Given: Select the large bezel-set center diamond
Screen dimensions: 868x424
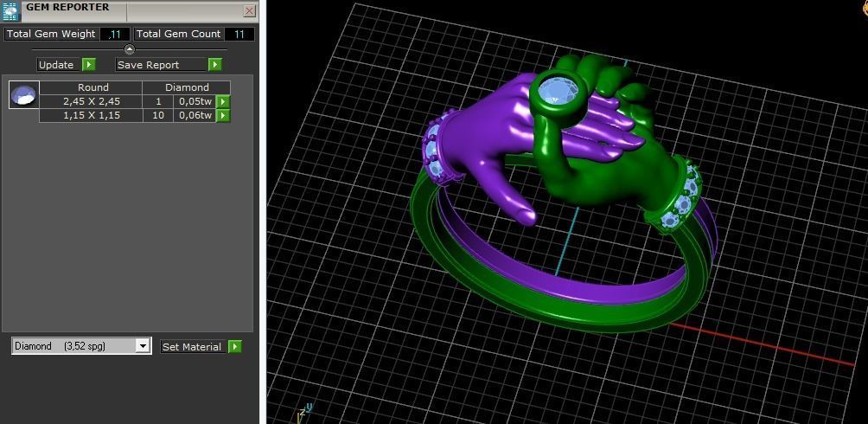Looking at the screenshot, I should [558, 90].
